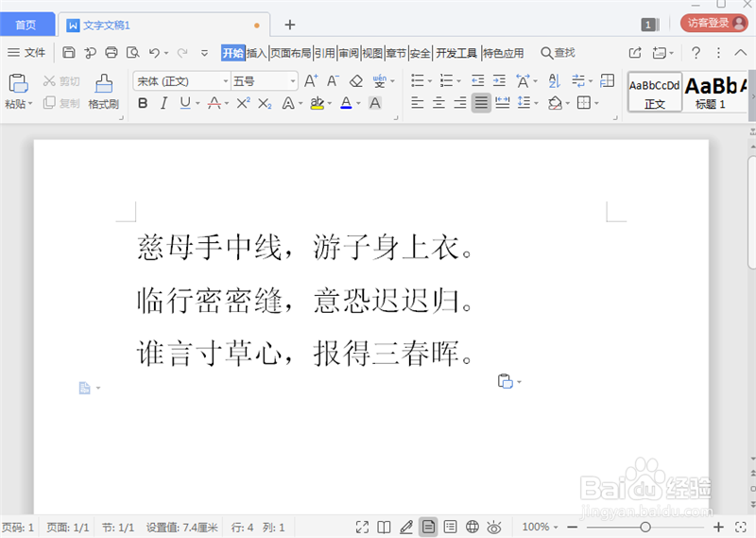Align text left
This screenshot has height=538, width=756.
418,103
